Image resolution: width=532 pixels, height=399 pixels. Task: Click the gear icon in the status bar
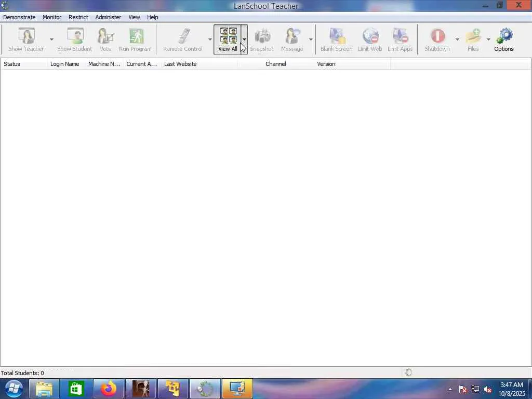point(408,372)
